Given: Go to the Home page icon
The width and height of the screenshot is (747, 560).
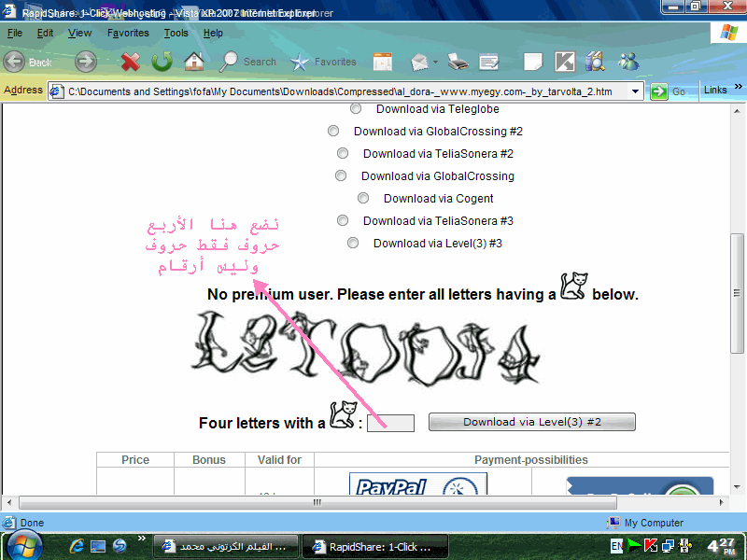Looking at the screenshot, I should (194, 61).
